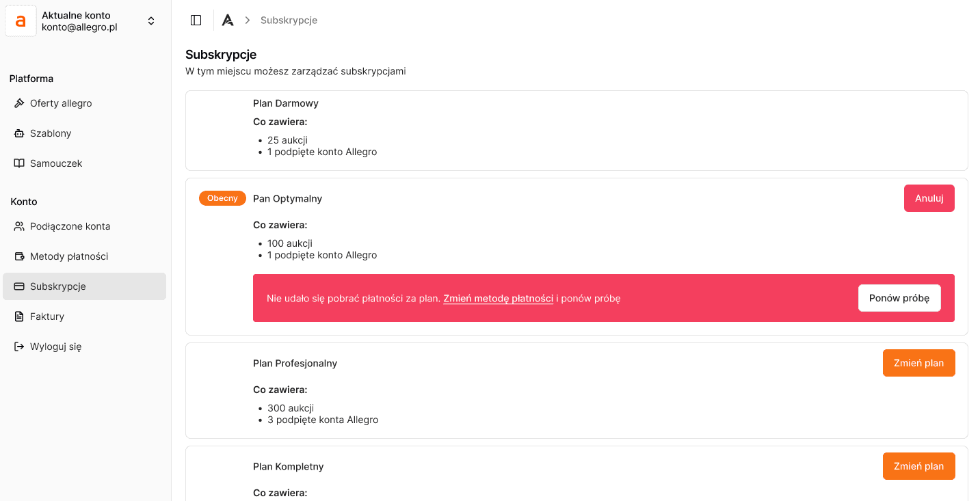
Task: Click the Subskrypcje breadcrumb text
Action: 289,21
